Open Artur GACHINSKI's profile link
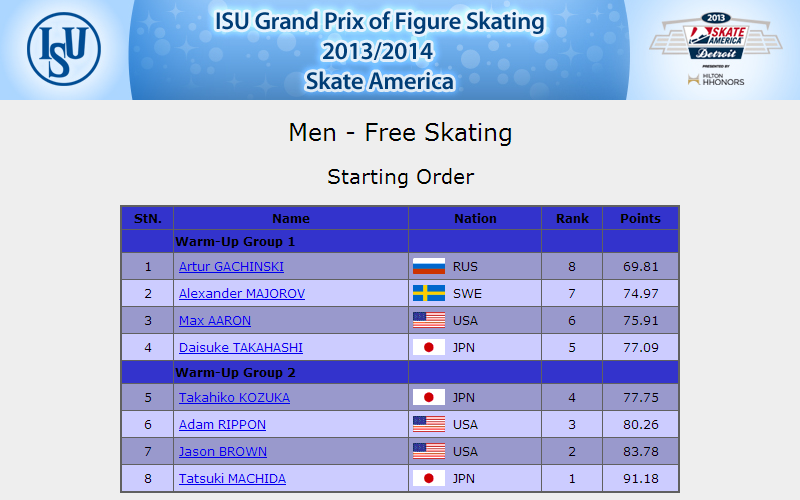The image size is (800, 500). coord(231,267)
